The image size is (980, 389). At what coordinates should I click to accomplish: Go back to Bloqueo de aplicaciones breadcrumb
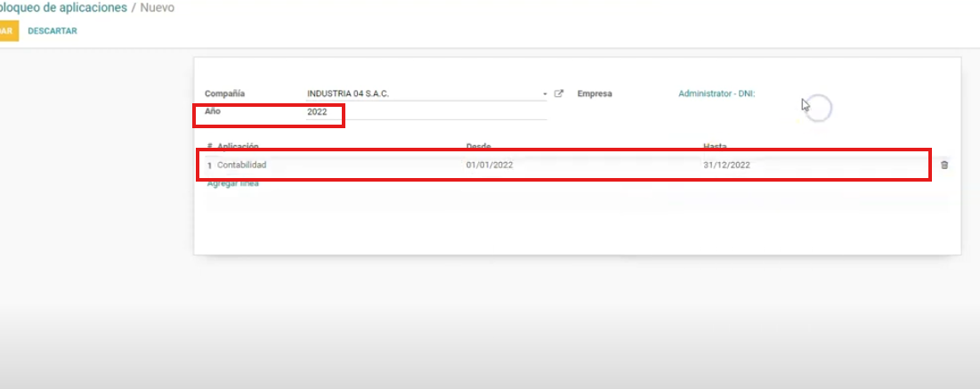pyautogui.click(x=63, y=8)
